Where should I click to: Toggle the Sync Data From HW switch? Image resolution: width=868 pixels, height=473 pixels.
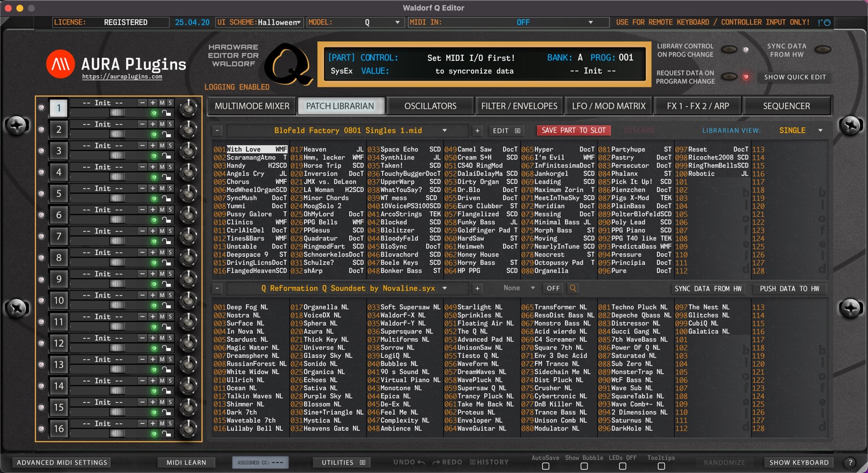pyautogui.click(x=823, y=50)
